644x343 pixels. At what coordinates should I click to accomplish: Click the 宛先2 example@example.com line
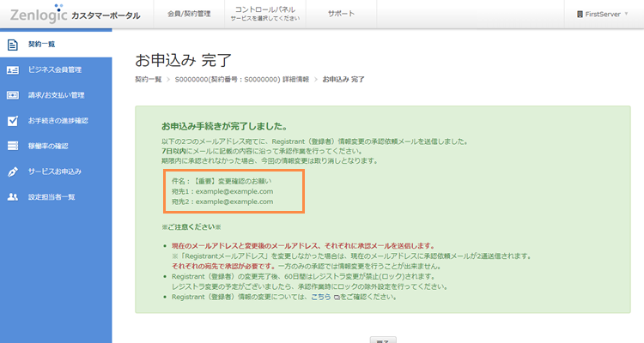tap(222, 202)
